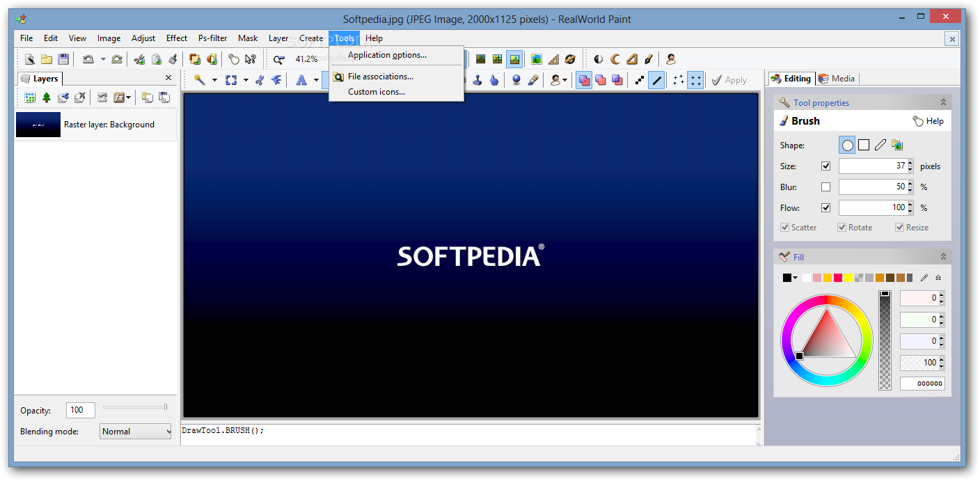
Task: Click the hex color field showing 000000
Action: (x=922, y=384)
